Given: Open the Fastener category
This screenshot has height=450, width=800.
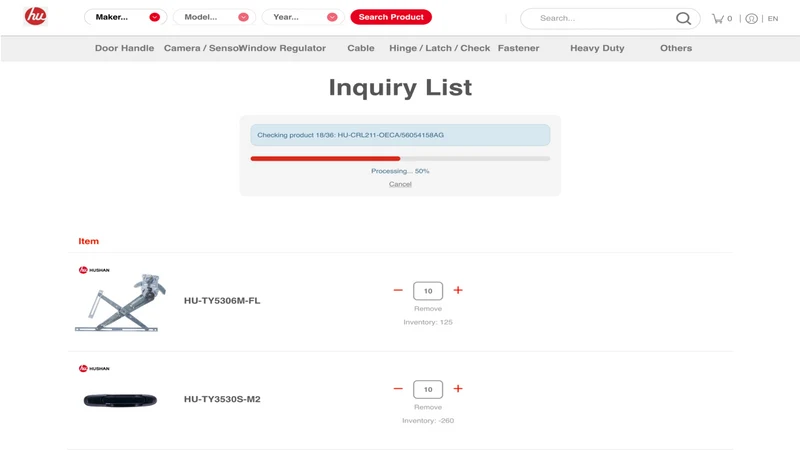Looking at the screenshot, I should (518, 48).
